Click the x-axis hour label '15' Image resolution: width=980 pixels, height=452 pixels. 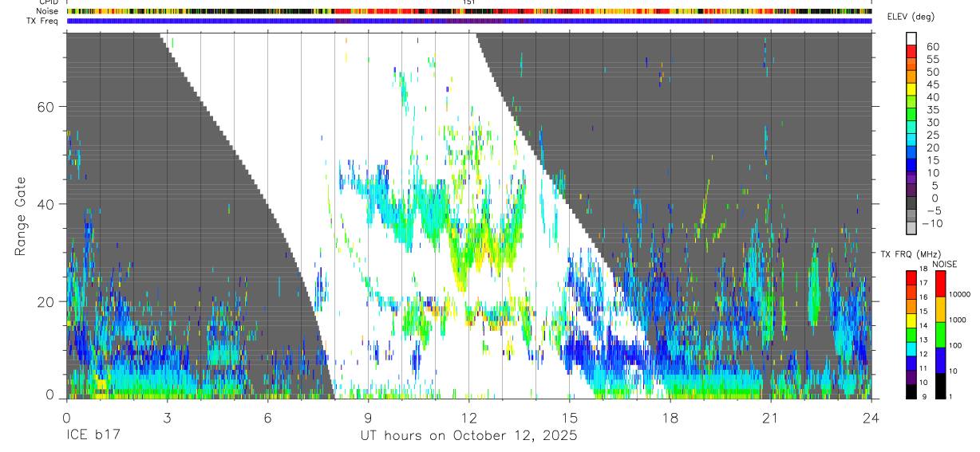[570, 417]
